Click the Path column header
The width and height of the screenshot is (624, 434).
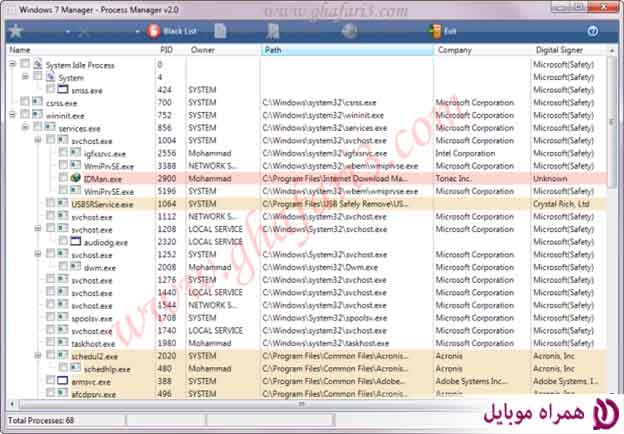pos(347,50)
